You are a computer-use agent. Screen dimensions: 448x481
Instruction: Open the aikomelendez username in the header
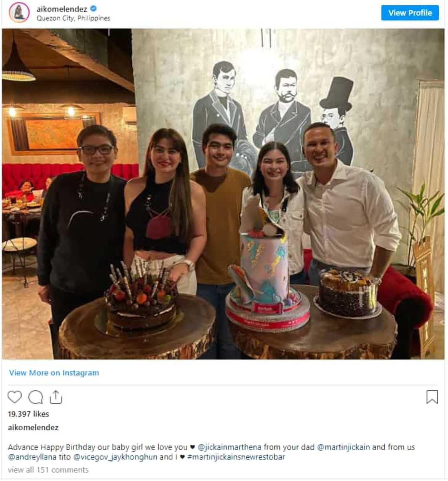[62, 9]
